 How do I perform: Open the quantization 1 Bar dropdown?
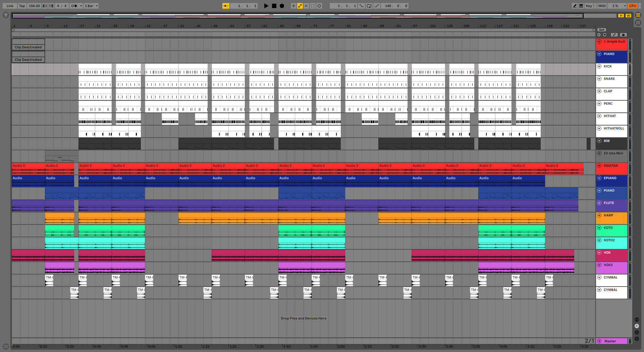pyautogui.click(x=91, y=6)
